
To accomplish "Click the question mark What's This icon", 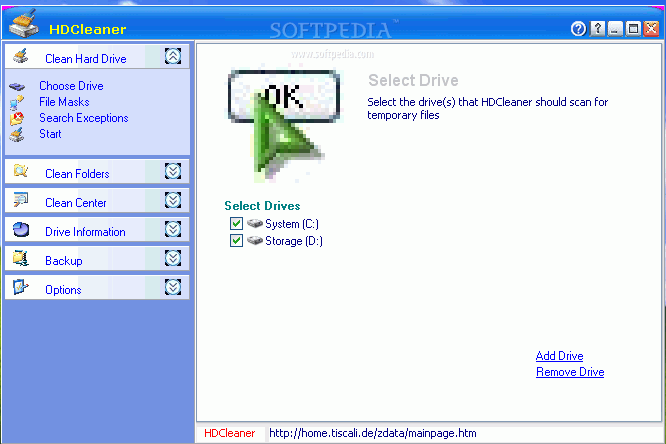I will click(x=597, y=28).
